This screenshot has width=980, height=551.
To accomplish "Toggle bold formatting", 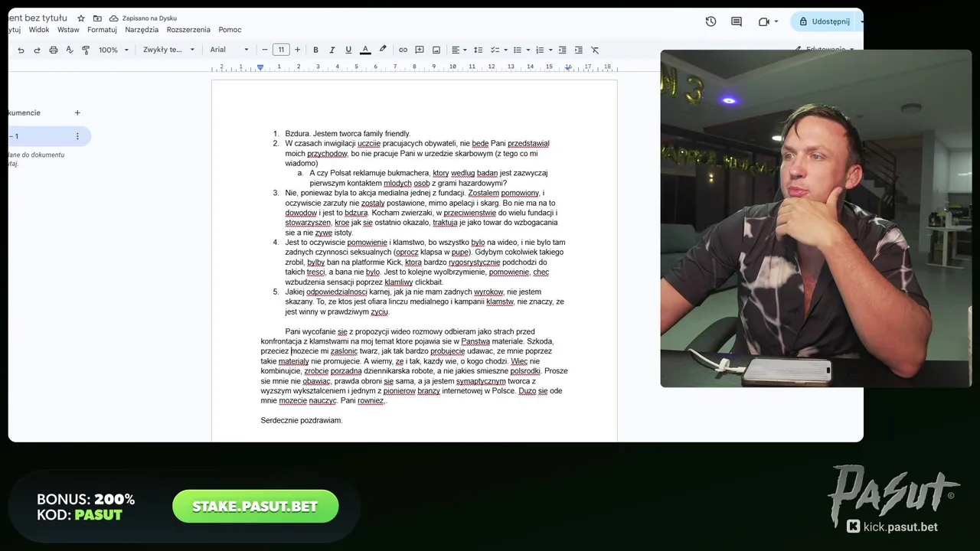I will (315, 50).
